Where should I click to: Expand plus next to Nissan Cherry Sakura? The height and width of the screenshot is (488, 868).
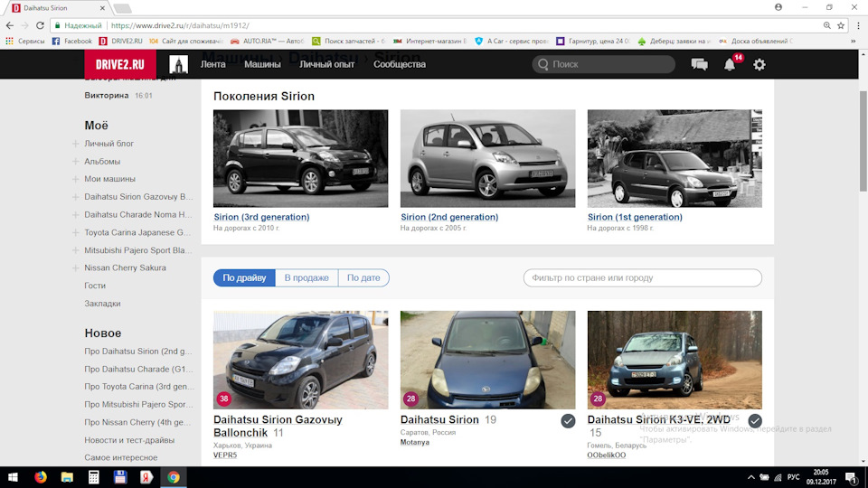tap(75, 267)
